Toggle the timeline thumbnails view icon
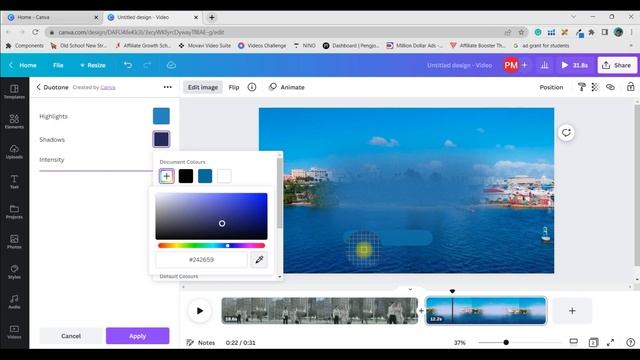 coord(573,342)
